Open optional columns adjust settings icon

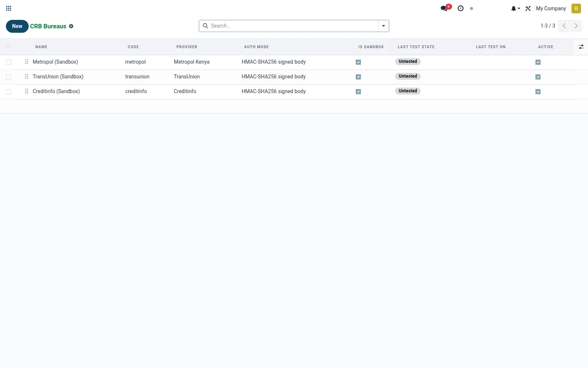tap(581, 47)
